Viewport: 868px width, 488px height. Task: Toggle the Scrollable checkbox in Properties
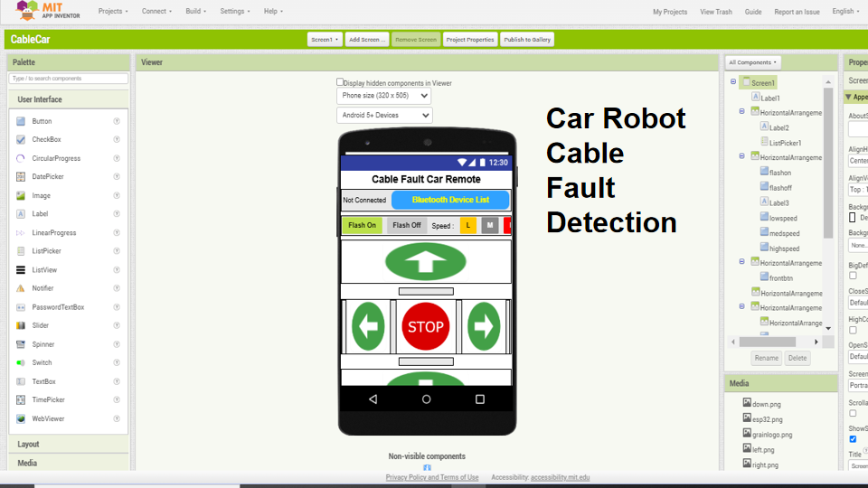(853, 413)
